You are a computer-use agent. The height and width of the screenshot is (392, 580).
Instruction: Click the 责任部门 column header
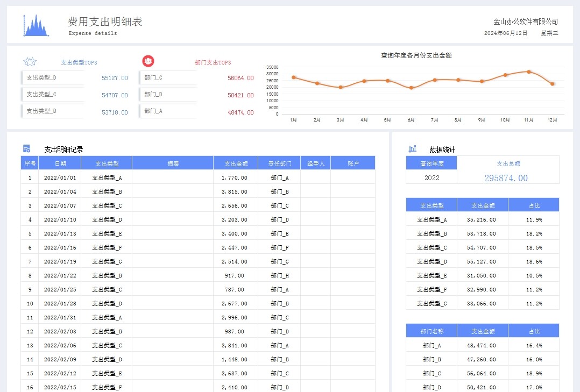tap(279, 163)
